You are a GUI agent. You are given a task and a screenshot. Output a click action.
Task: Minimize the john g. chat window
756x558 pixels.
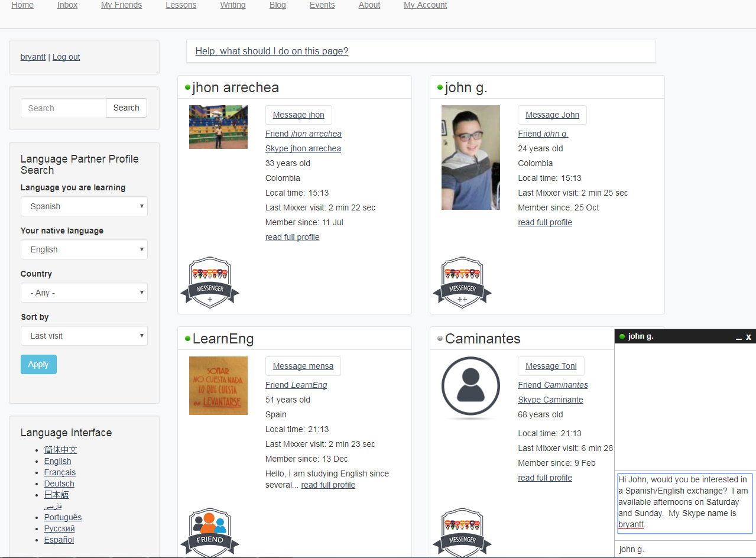pyautogui.click(x=738, y=337)
